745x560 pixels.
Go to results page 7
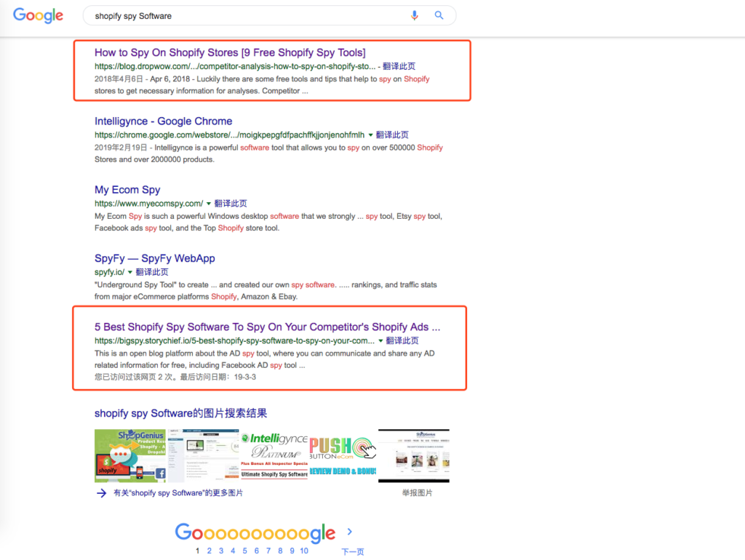pyautogui.click(x=268, y=551)
